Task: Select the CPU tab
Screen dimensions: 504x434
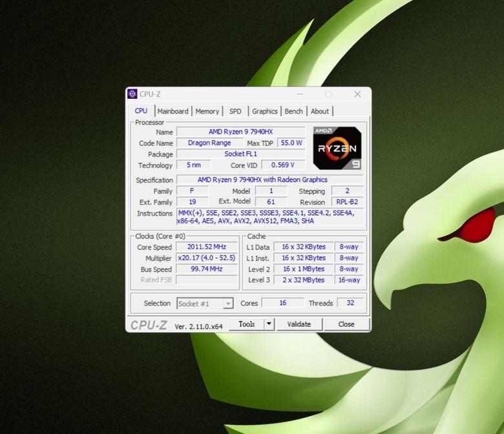Action: pos(141,111)
